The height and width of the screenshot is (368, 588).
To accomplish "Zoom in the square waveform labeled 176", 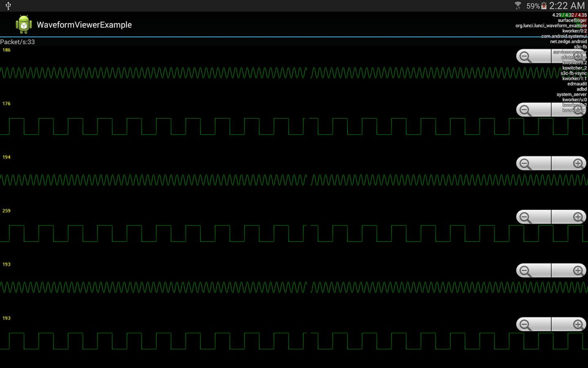I will click(x=569, y=110).
